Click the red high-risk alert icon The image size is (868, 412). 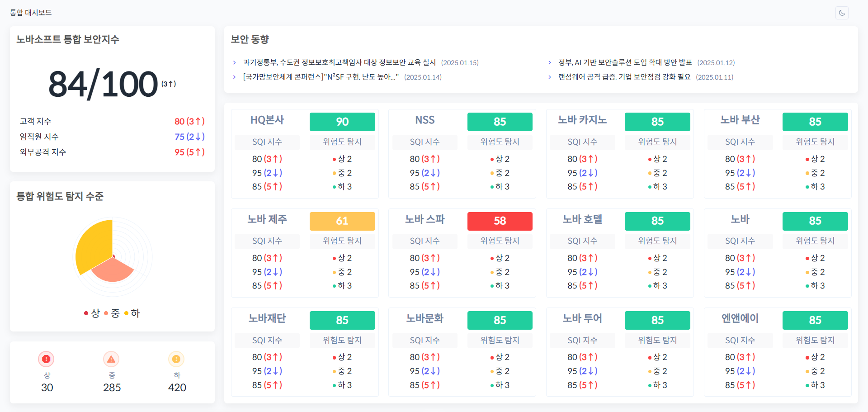[x=46, y=359]
